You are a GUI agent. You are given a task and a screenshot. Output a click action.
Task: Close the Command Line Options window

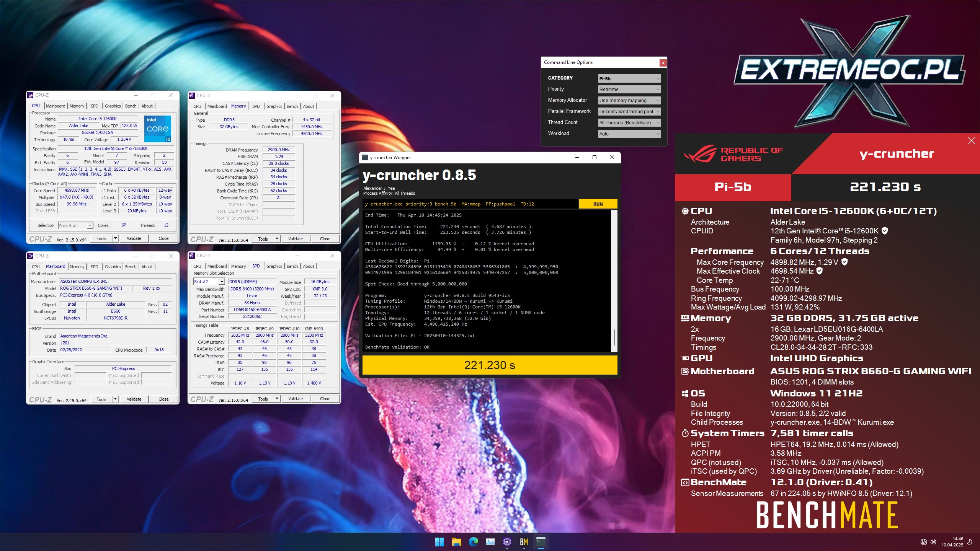coord(663,62)
